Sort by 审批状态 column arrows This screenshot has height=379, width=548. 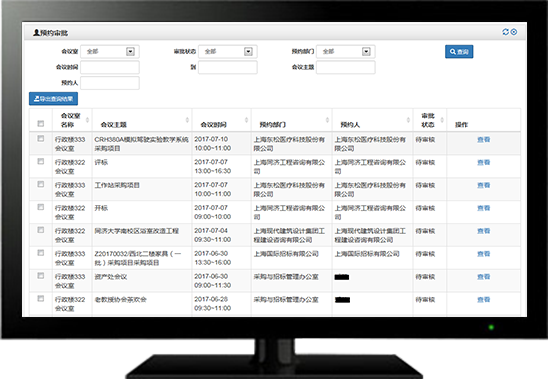click(x=442, y=120)
